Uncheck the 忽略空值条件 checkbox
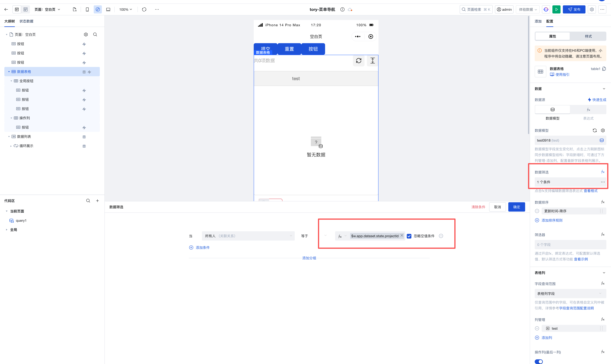 click(409, 236)
